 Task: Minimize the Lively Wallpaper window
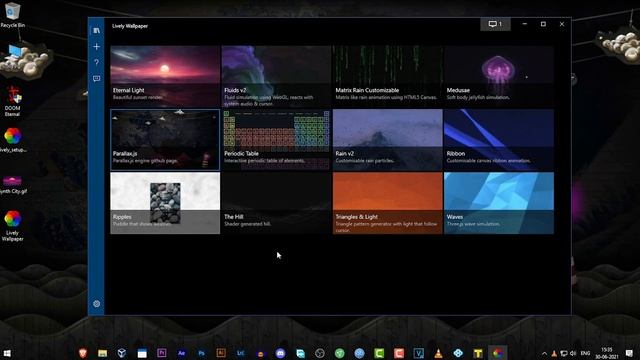pos(524,24)
